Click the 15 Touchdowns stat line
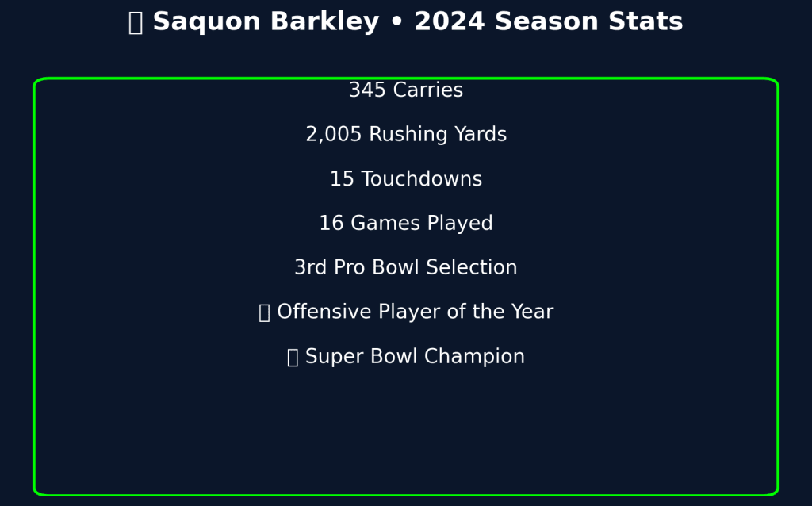 tap(406, 178)
